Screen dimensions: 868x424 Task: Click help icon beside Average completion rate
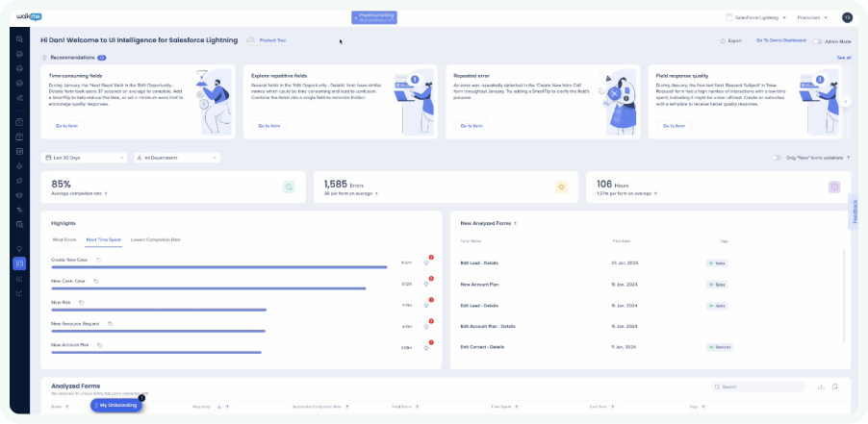[x=106, y=194]
